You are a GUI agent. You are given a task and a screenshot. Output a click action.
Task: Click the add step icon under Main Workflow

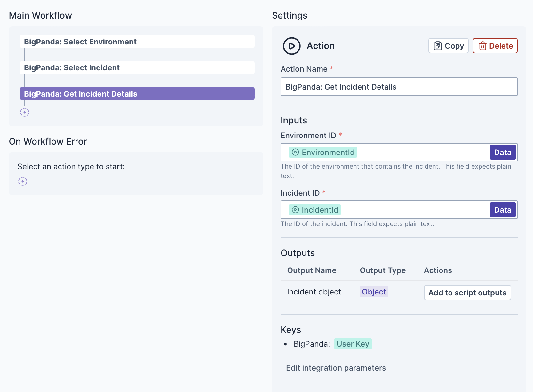[x=25, y=112]
